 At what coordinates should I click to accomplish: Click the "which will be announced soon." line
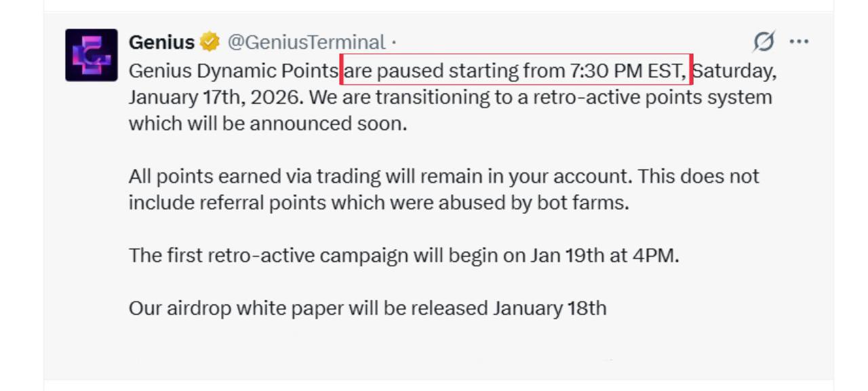pos(268,124)
